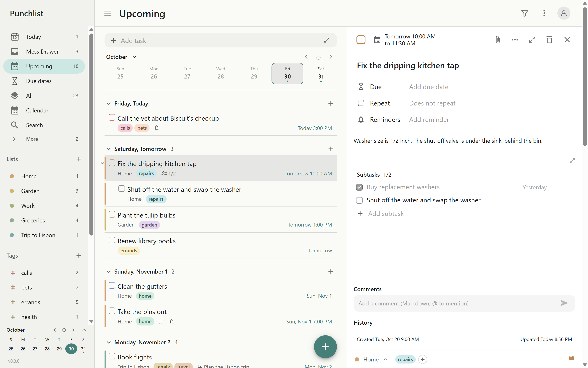The width and height of the screenshot is (588, 368).
Task: Open the Home list selector dropdown
Action: pos(371,359)
